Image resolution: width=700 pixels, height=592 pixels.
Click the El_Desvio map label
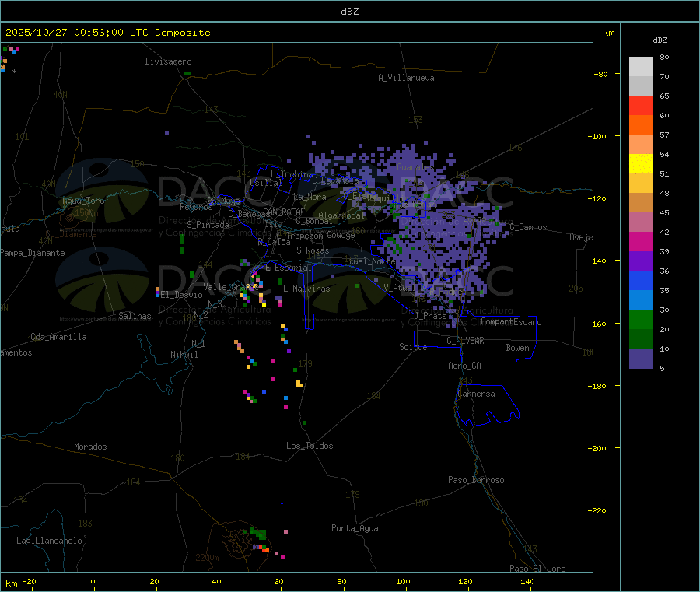pyautogui.click(x=181, y=295)
